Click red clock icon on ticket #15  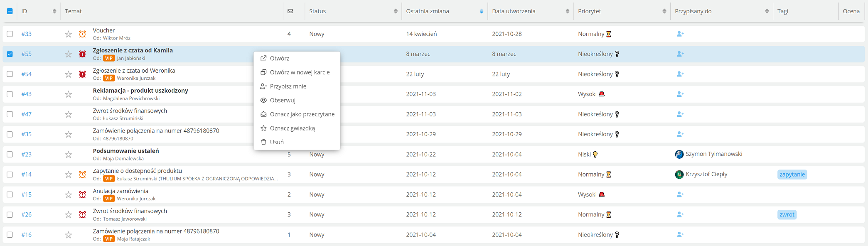click(x=83, y=194)
